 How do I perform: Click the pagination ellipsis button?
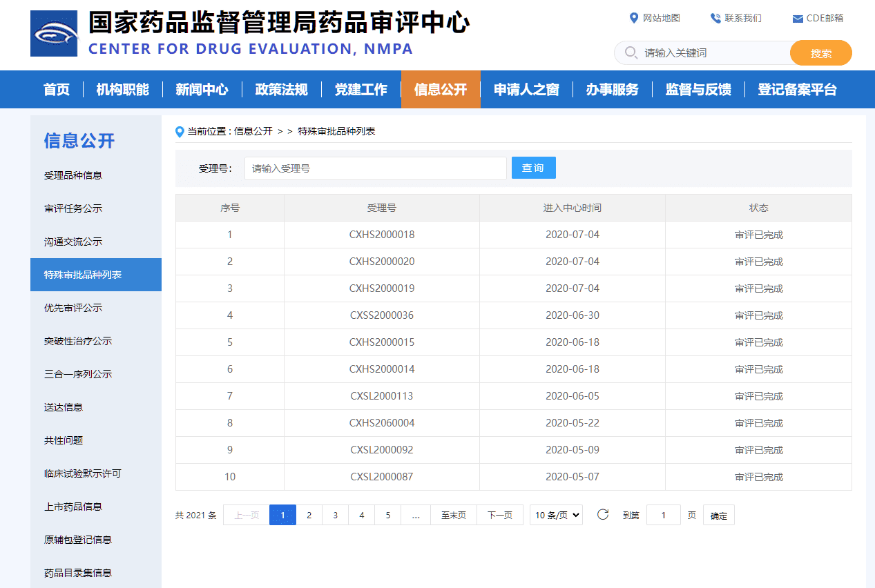coord(416,515)
